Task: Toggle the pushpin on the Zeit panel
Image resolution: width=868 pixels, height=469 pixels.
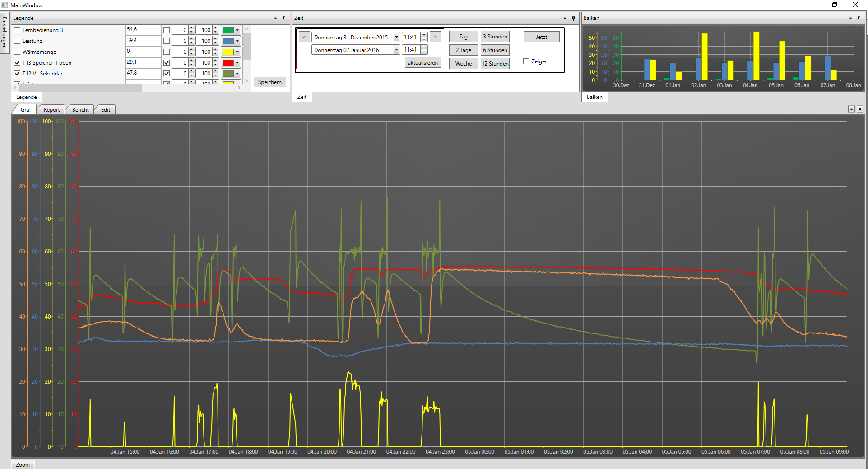Action: [x=573, y=18]
